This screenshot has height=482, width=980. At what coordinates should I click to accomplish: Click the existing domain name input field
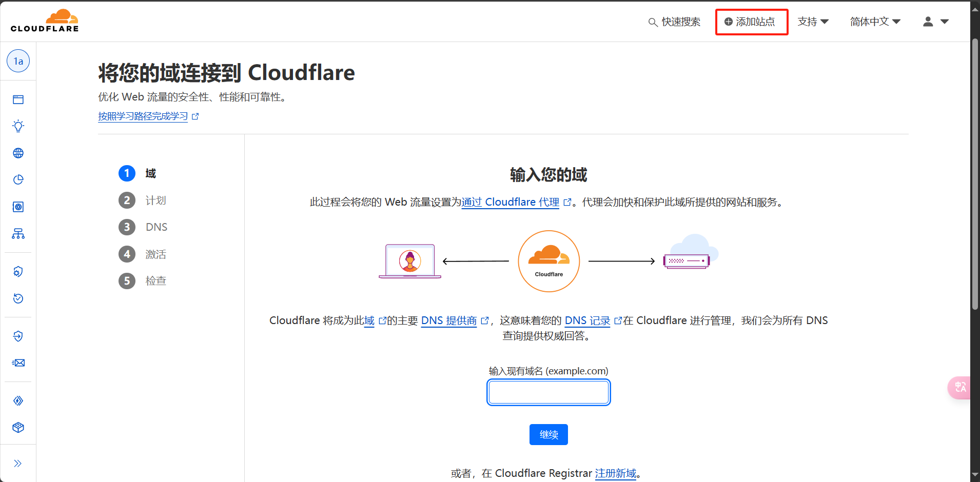tap(548, 392)
